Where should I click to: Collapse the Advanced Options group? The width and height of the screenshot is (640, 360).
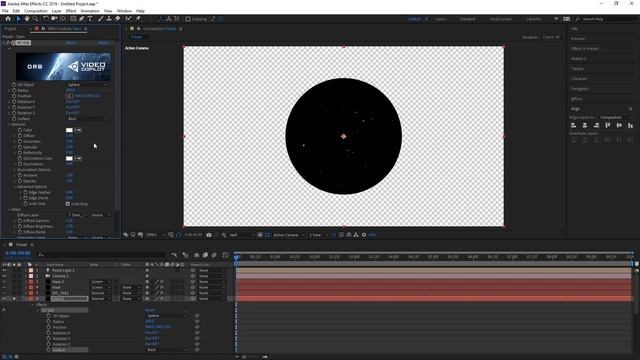(16, 187)
